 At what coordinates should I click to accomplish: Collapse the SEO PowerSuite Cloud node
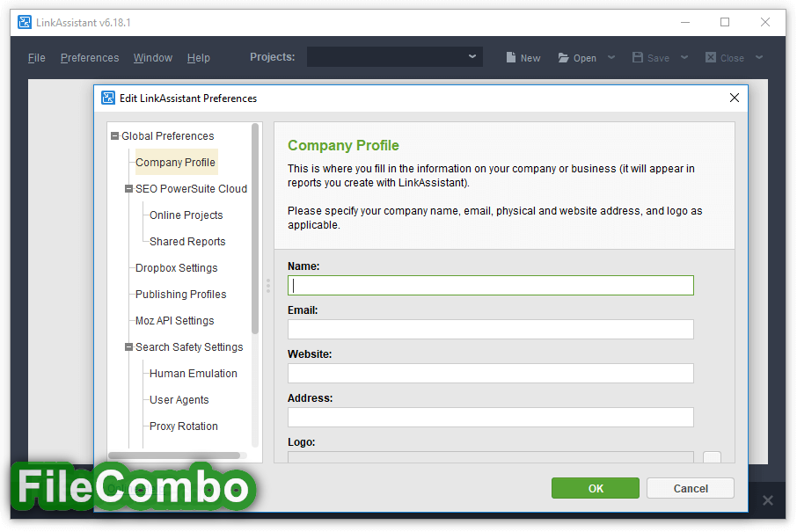click(129, 189)
